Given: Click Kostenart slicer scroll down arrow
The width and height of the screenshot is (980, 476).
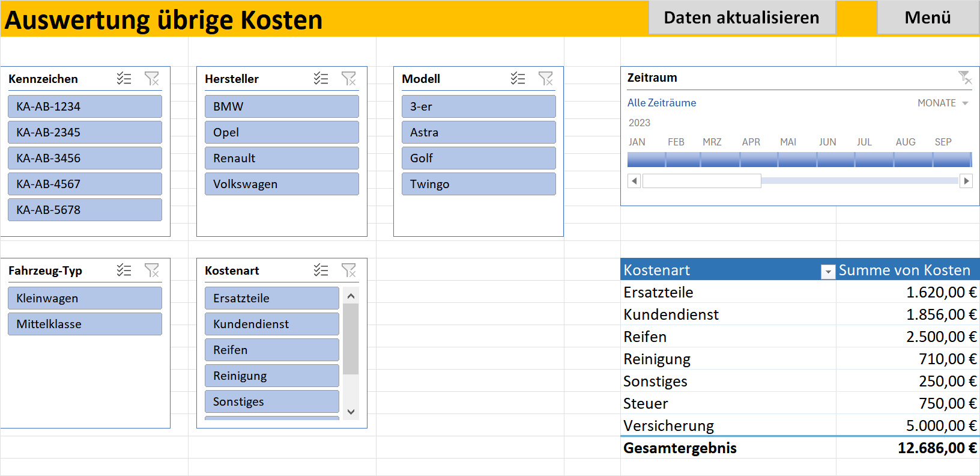Looking at the screenshot, I should click(x=351, y=412).
